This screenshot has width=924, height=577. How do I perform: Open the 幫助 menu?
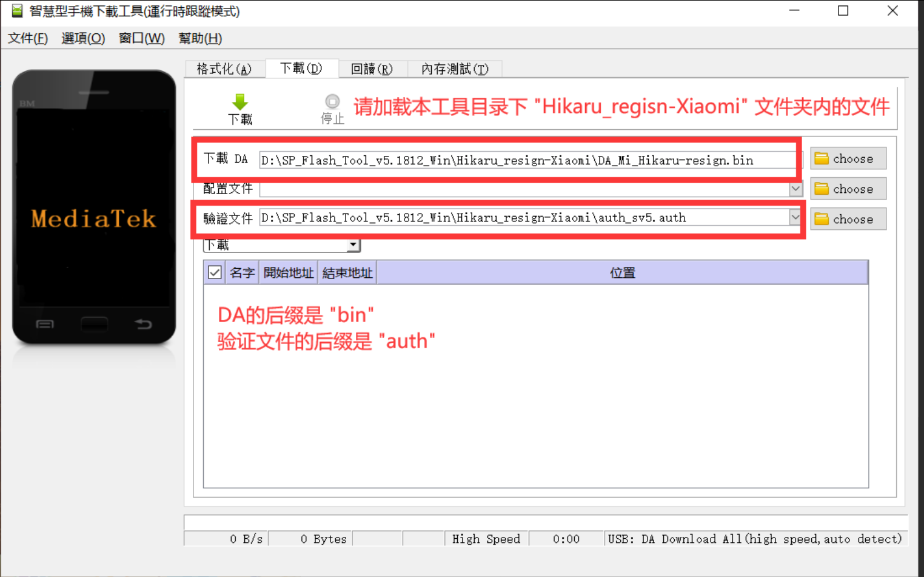[x=199, y=38]
